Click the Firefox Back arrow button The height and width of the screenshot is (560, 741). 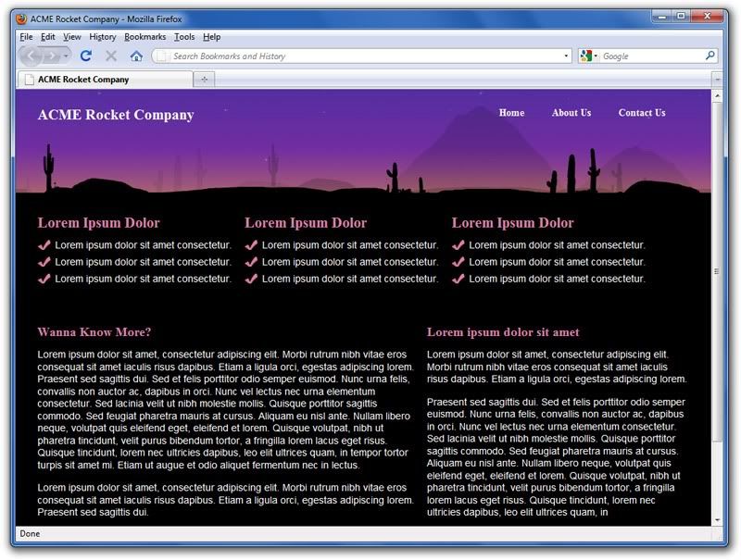[x=31, y=56]
